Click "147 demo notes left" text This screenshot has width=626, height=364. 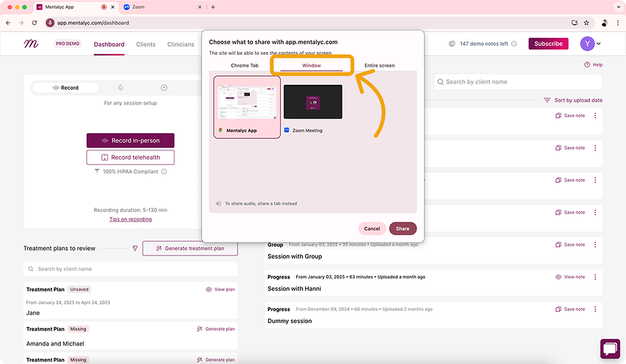tap(484, 44)
